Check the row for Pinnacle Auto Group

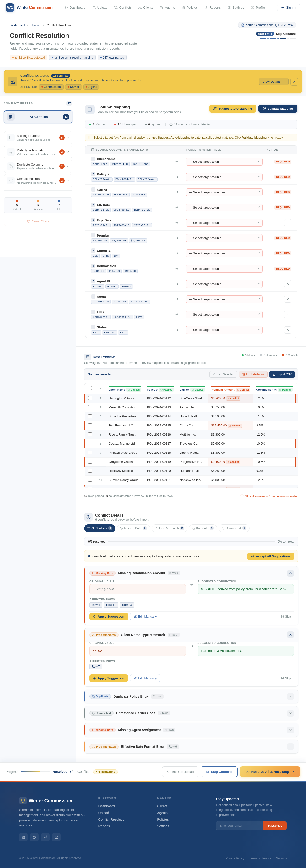point(90,453)
